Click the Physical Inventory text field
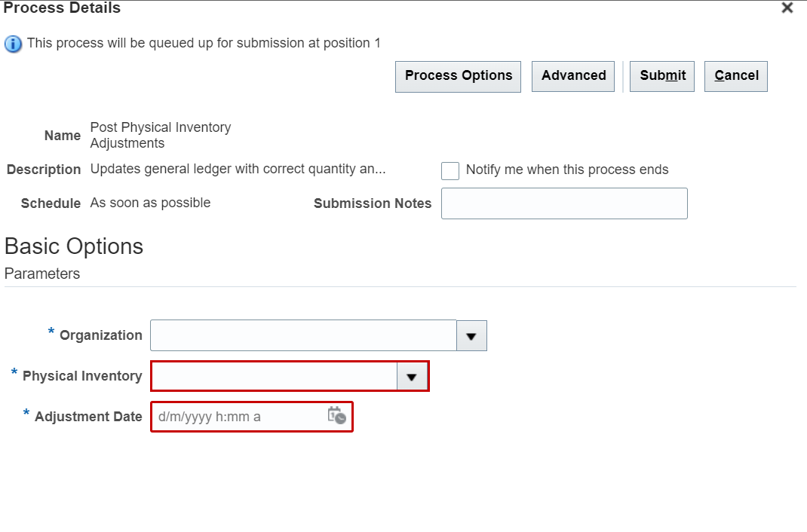 (x=272, y=376)
